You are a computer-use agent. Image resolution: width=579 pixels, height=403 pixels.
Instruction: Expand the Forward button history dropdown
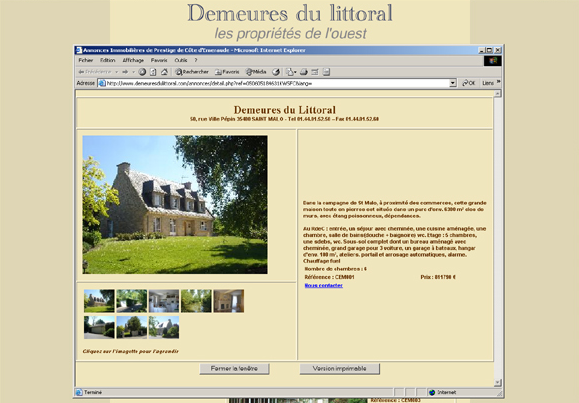click(x=133, y=72)
